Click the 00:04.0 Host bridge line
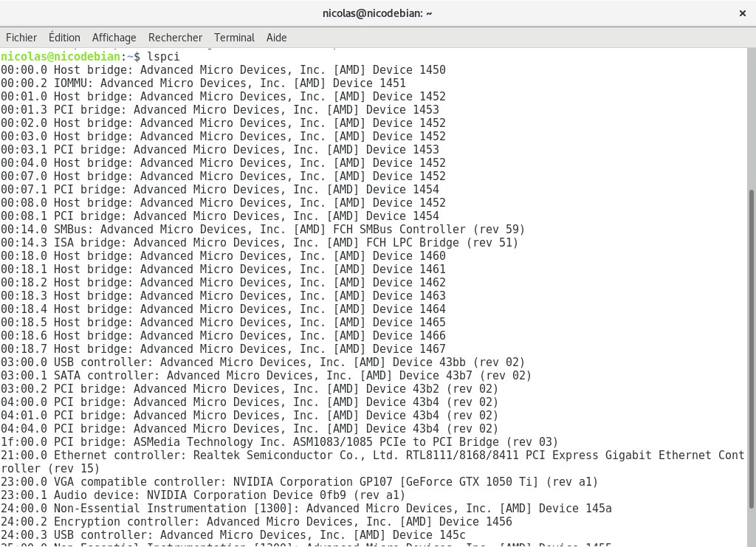Viewport: 756px width, 547px height. (223, 163)
